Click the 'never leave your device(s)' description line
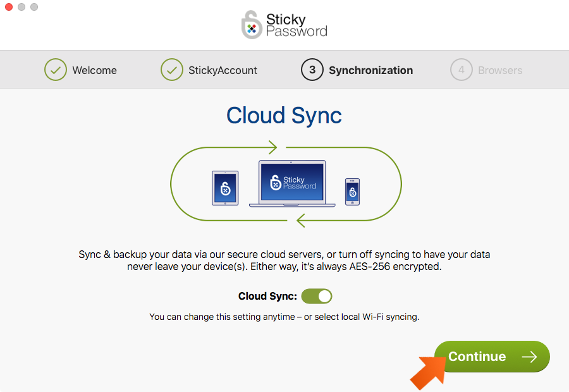569x392 pixels. click(x=284, y=266)
